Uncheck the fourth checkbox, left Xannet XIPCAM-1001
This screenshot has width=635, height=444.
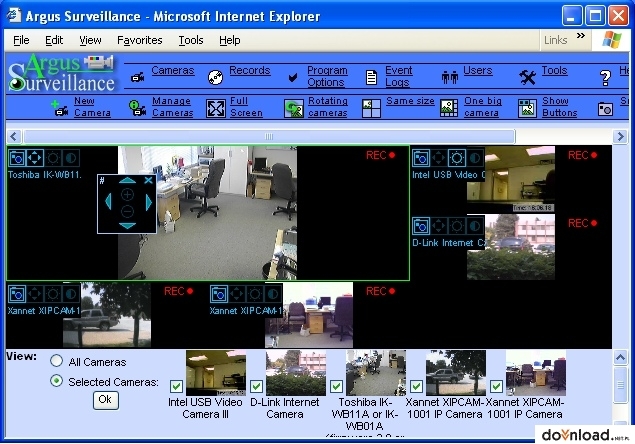[416, 386]
